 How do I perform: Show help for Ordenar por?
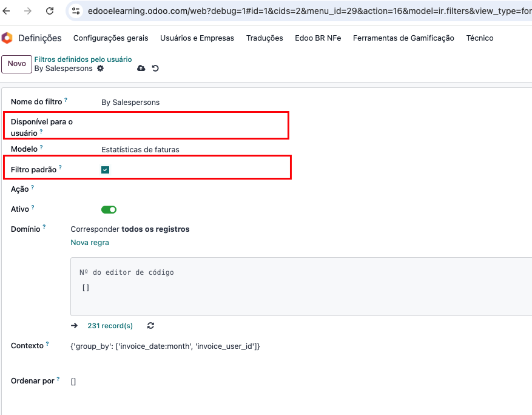58,379
